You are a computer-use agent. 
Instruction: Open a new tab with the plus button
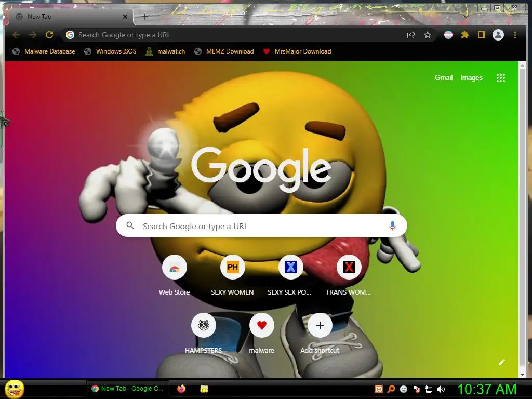point(145,17)
